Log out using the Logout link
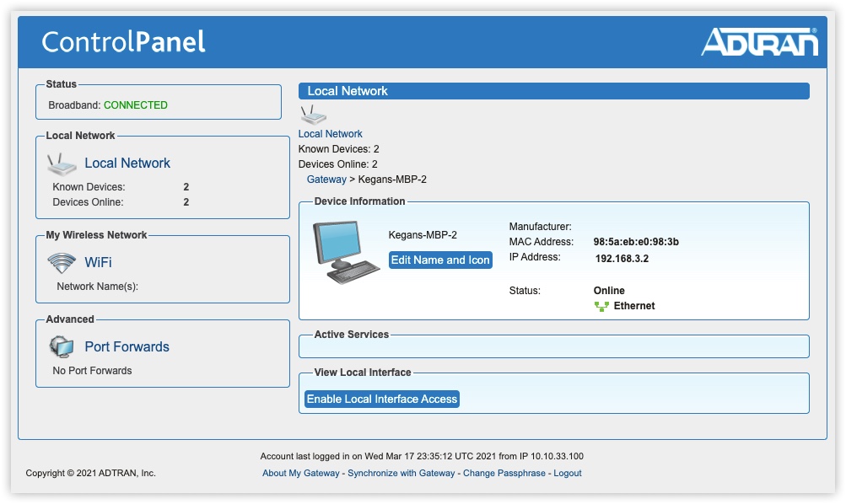 click(x=568, y=474)
